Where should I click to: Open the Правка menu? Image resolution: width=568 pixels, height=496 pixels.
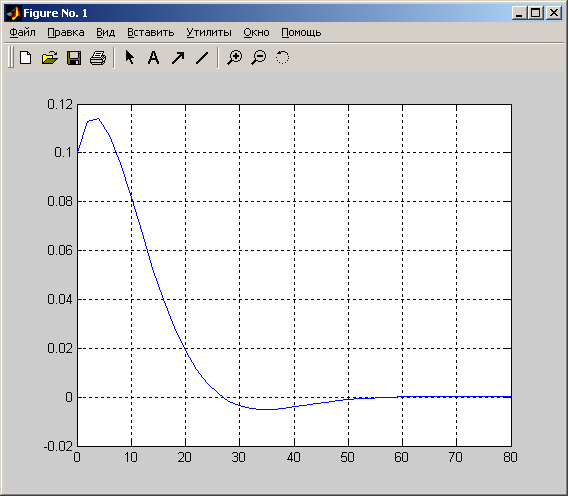point(66,33)
